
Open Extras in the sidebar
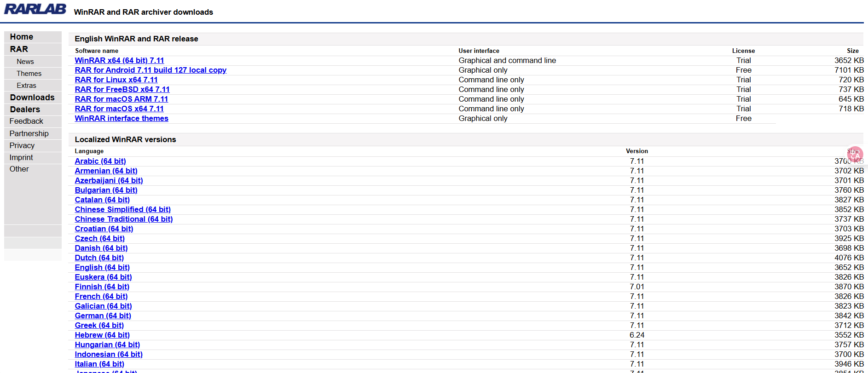coord(26,86)
